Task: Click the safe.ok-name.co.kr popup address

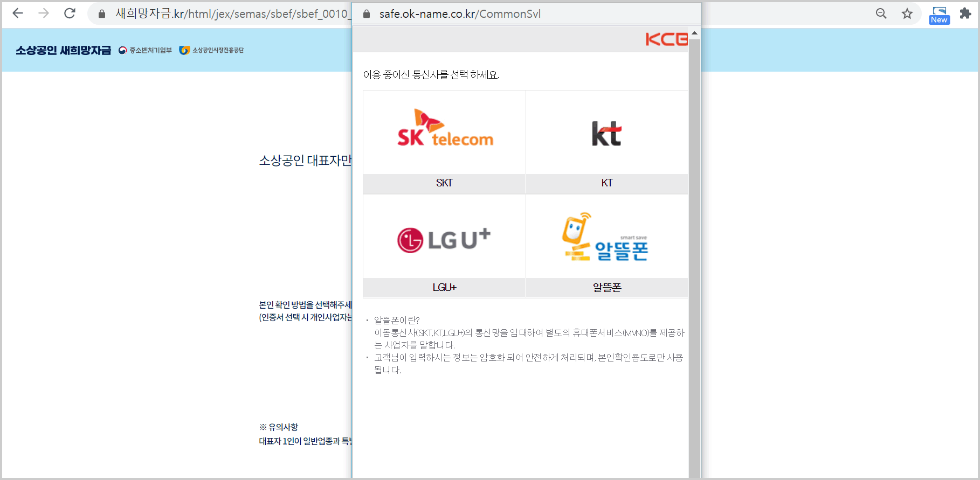Action: [460, 14]
